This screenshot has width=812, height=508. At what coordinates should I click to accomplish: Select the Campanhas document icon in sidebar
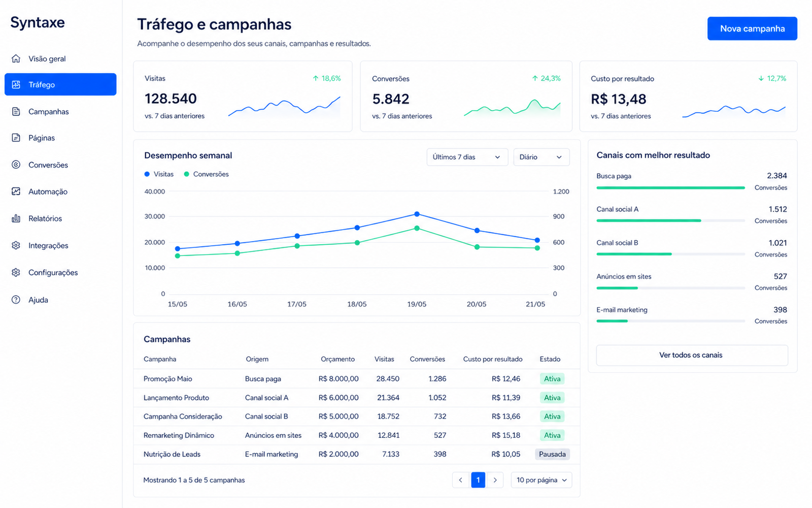point(16,111)
